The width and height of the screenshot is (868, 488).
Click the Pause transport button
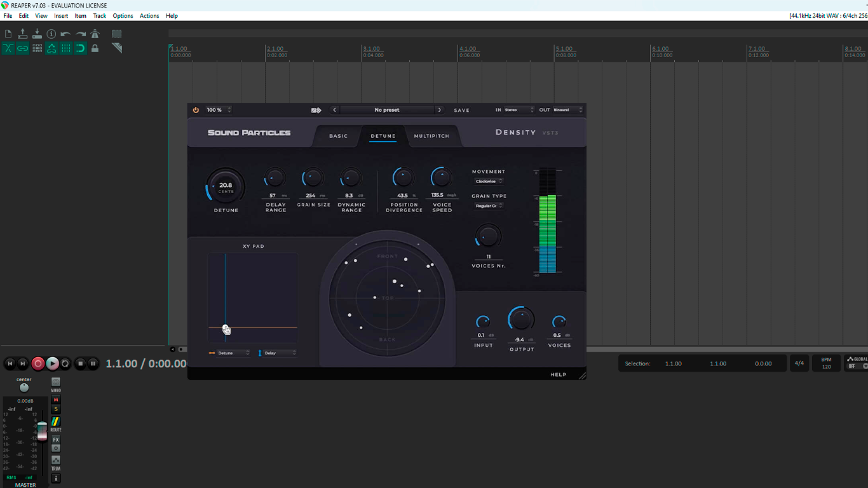click(93, 363)
